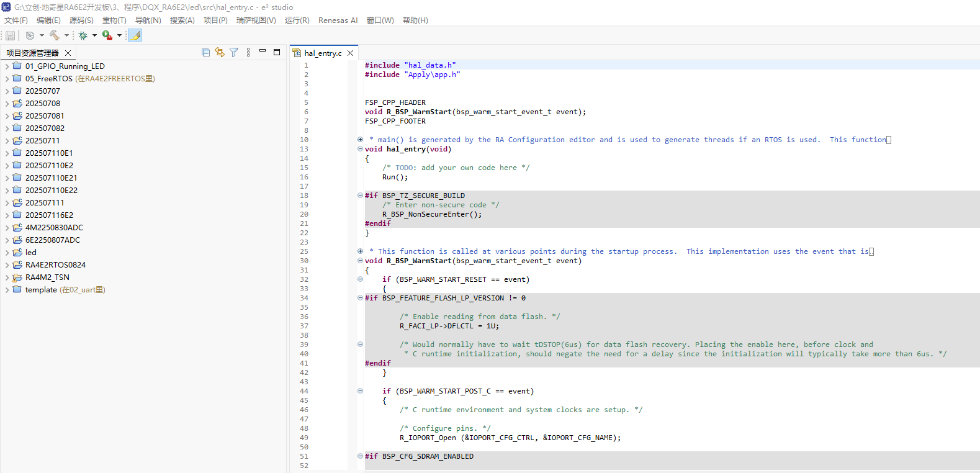
Task: Click the 20250708 project folder icon
Action: pos(17,103)
